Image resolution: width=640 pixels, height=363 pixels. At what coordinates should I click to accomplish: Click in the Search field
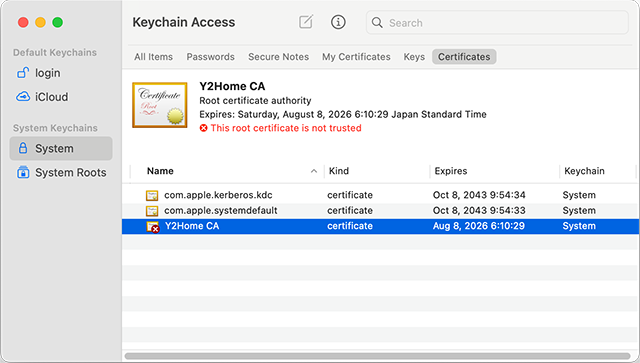497,22
